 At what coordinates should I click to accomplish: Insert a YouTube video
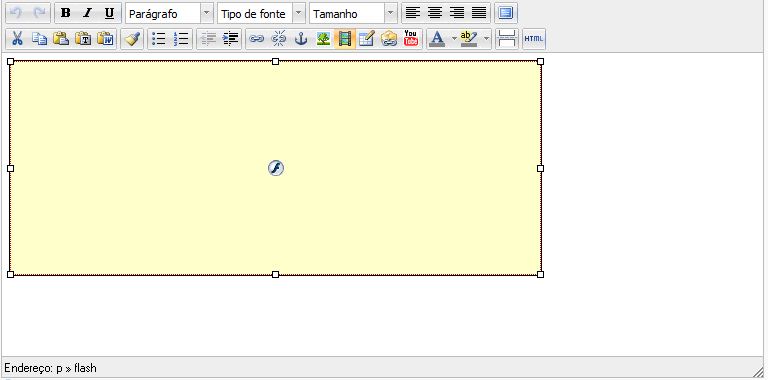(x=410, y=39)
